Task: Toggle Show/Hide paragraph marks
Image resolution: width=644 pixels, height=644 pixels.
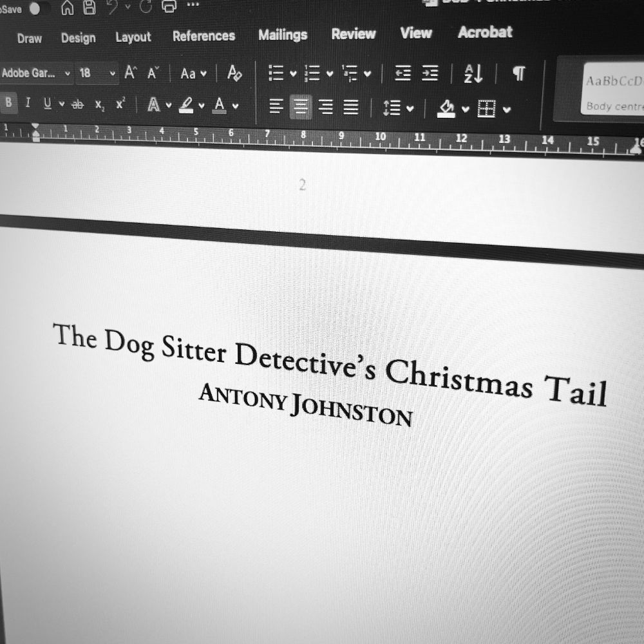Action: click(x=518, y=73)
